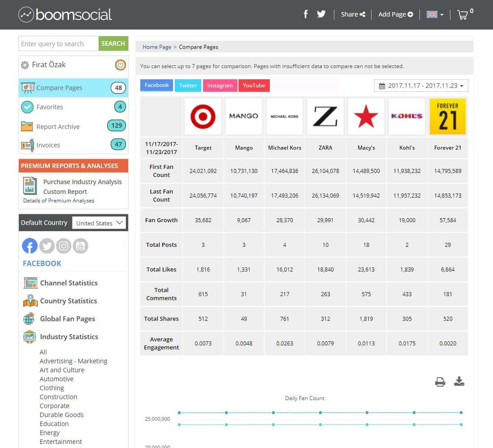
Task: Select Advertising - Marketing industry
Action: (74, 361)
